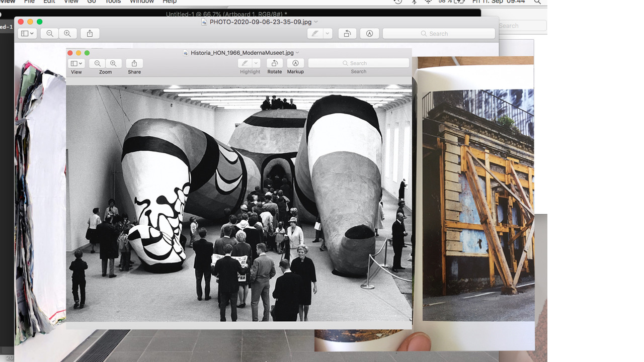Image resolution: width=644 pixels, height=362 pixels.
Task: Open title dropdown next to PHOTO-2020-09-06-23-35-09.jpg
Action: (316, 22)
